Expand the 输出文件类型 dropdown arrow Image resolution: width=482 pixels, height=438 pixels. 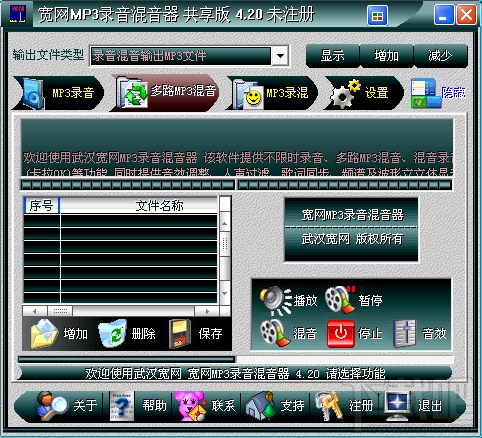(x=281, y=56)
